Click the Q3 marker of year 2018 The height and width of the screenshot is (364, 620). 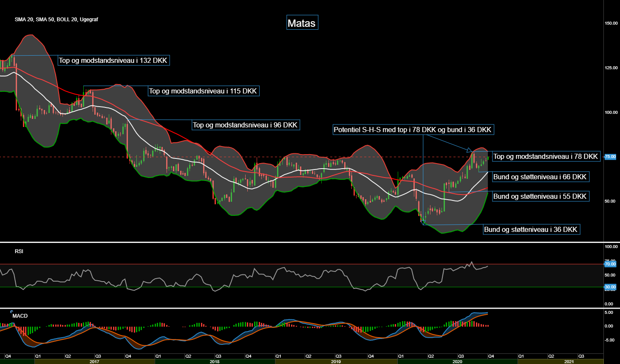pos(218,356)
